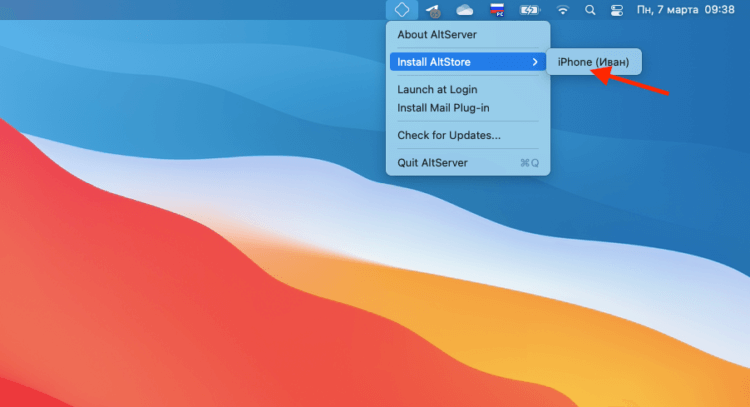Click the AltServer diamond menu bar icon
Screen dimensions: 750x407
[402, 10]
